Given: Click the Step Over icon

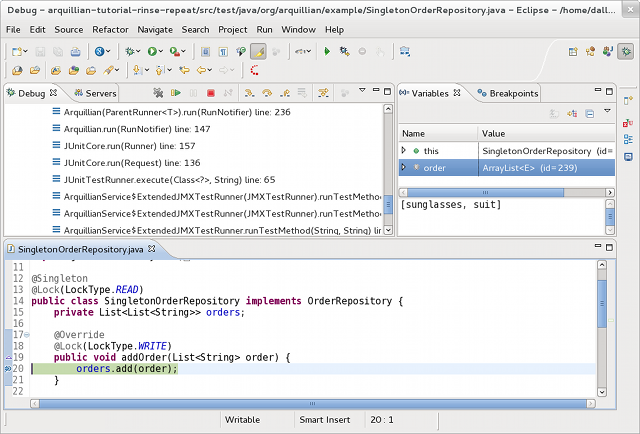Looking at the screenshot, I should pyautogui.click(x=267, y=93).
